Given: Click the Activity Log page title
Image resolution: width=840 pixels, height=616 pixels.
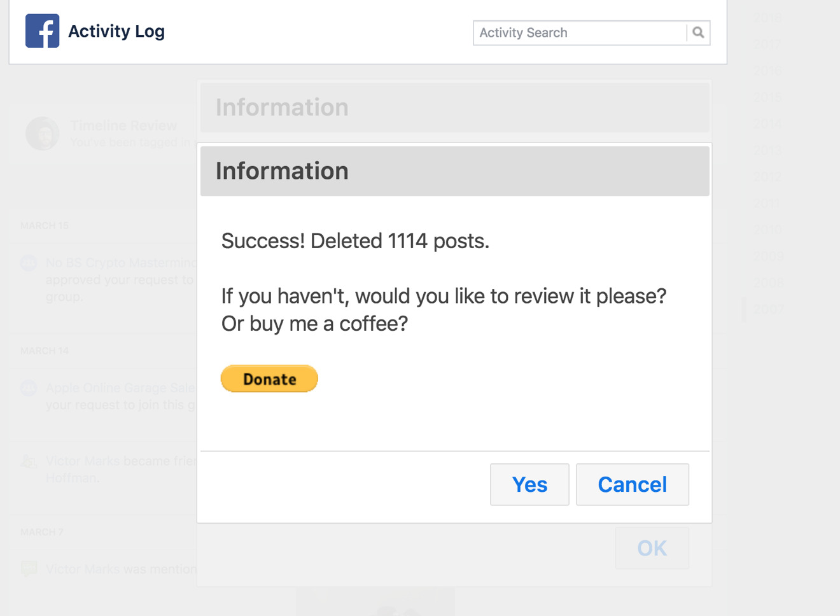Looking at the screenshot, I should [116, 31].
